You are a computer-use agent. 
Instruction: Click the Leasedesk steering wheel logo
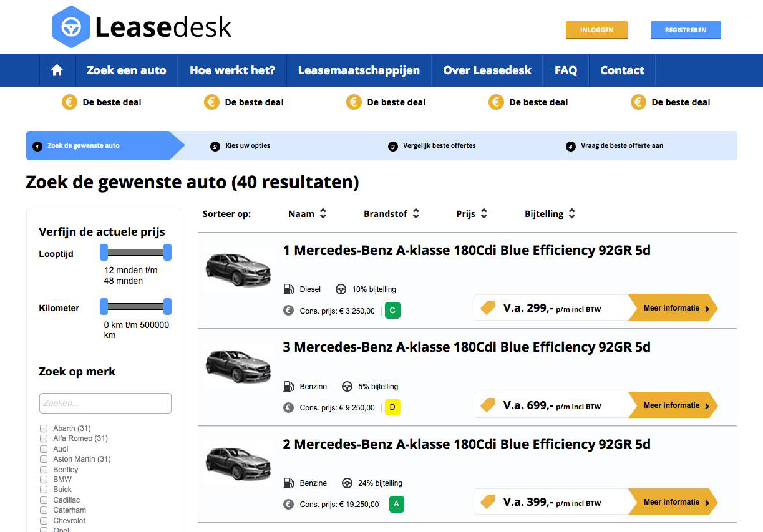[70, 27]
